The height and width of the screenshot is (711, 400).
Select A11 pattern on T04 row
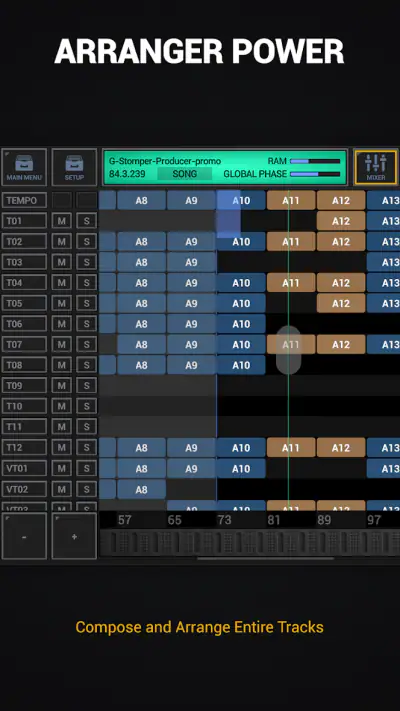291,283
